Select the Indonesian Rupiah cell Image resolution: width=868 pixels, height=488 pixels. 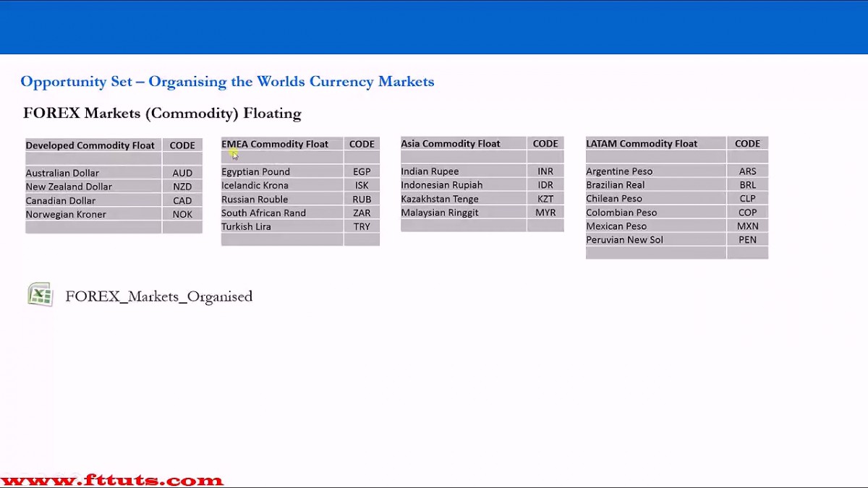[463, 185]
